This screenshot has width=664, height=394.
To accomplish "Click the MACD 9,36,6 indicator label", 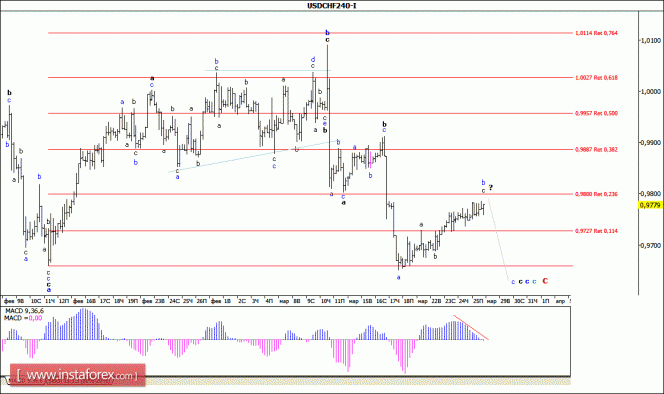I will [24, 311].
